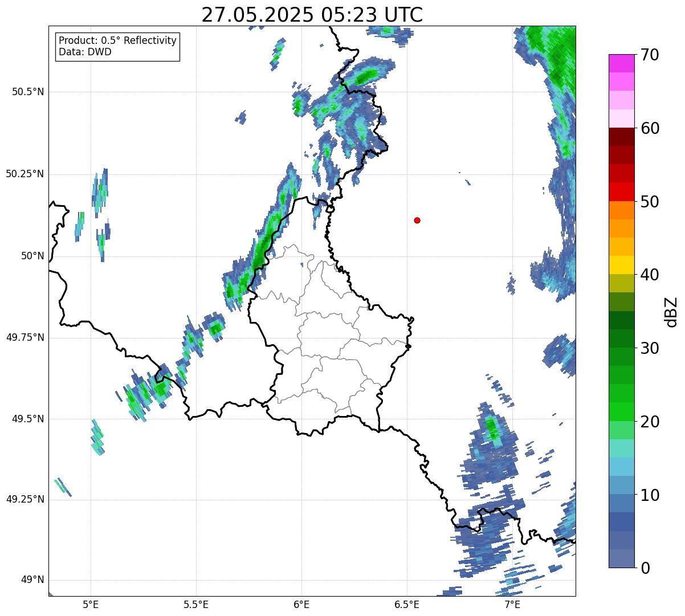685x616 pixels.
Task: Click the "50.25°N" latitude label
Action: pos(25,174)
